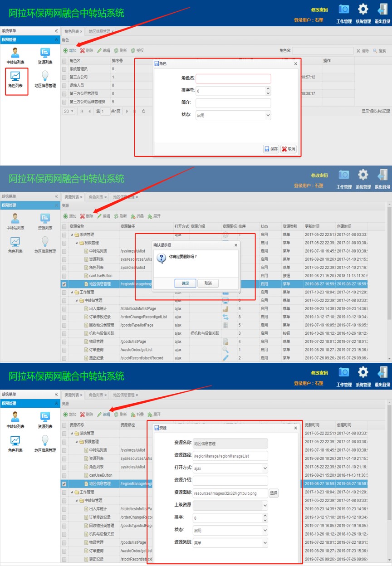Click the resource icon in 物品管理 row

(225, 342)
